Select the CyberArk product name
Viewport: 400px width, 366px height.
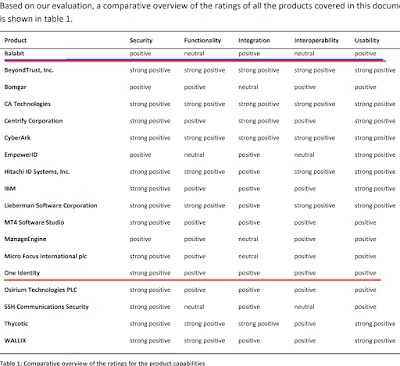tap(17, 138)
